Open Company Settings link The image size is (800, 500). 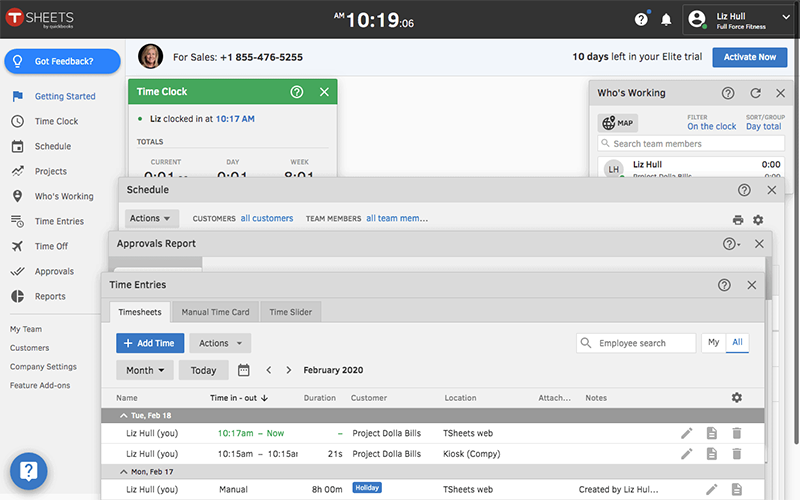(x=43, y=367)
